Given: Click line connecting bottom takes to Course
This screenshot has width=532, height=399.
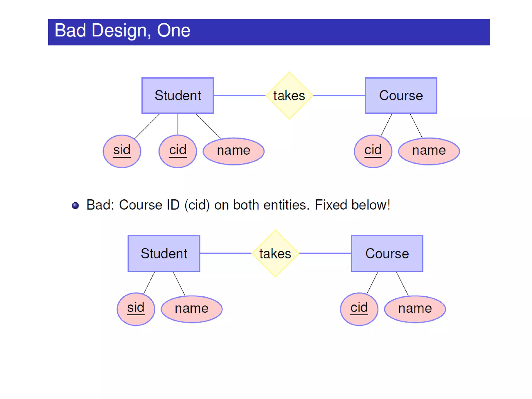Looking at the screenshot, I should [x=325, y=253].
